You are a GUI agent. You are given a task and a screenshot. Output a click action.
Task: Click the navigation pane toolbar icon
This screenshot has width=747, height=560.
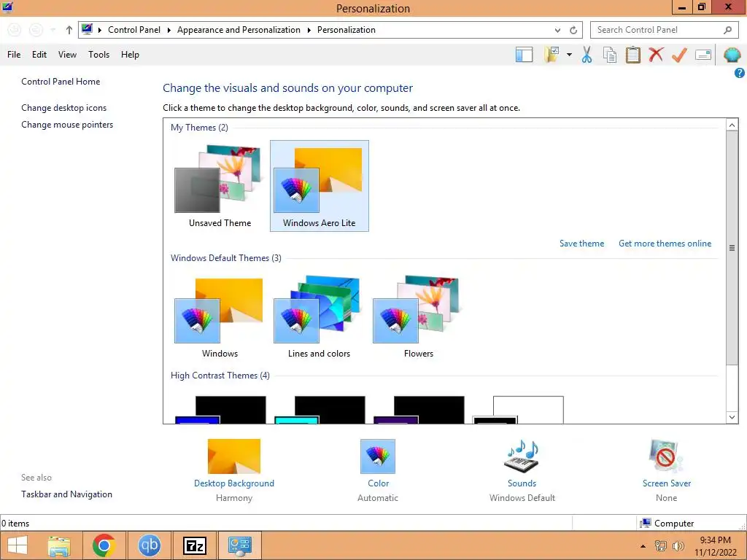(x=524, y=55)
